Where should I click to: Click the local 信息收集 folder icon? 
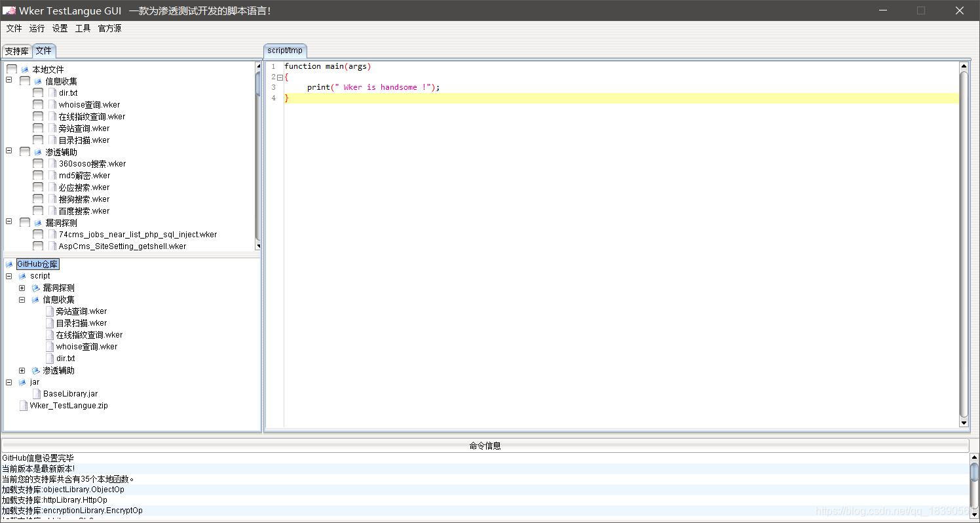click(x=38, y=81)
